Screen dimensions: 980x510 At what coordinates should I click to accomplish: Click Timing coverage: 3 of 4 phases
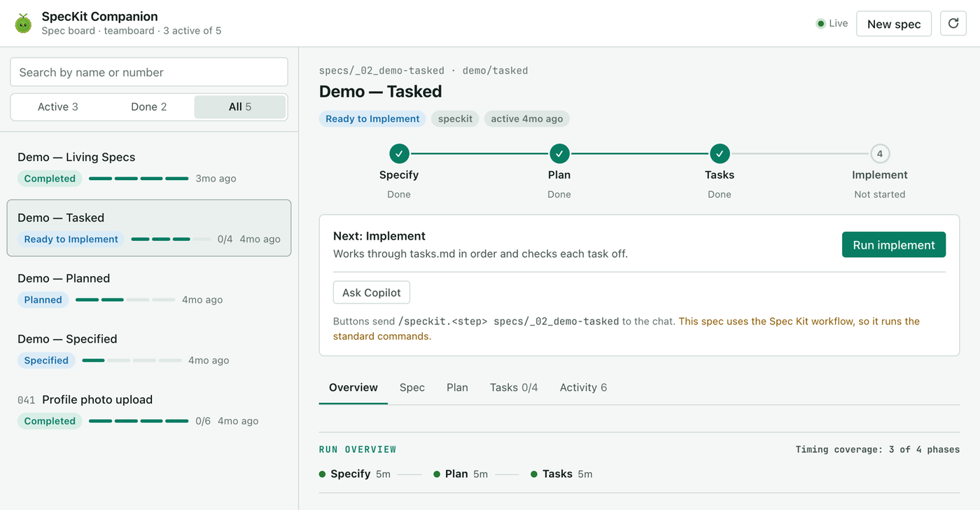(878, 450)
